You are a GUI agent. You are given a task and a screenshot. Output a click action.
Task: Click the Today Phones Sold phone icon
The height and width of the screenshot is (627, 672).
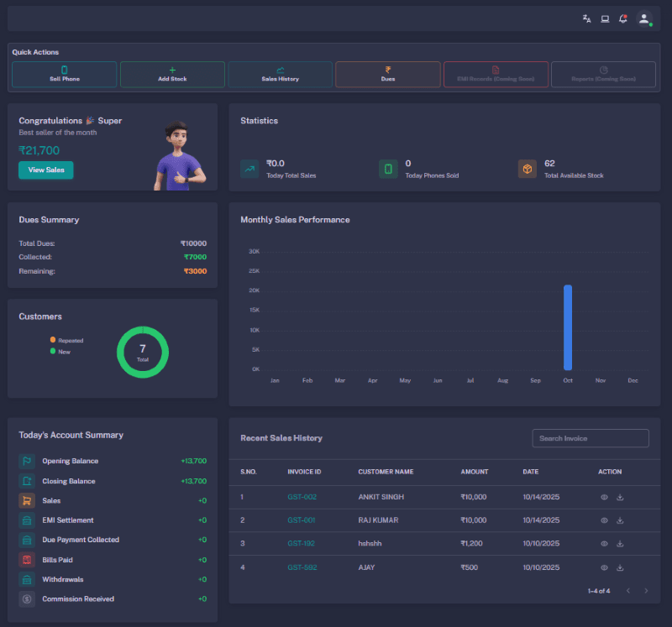[388, 169]
